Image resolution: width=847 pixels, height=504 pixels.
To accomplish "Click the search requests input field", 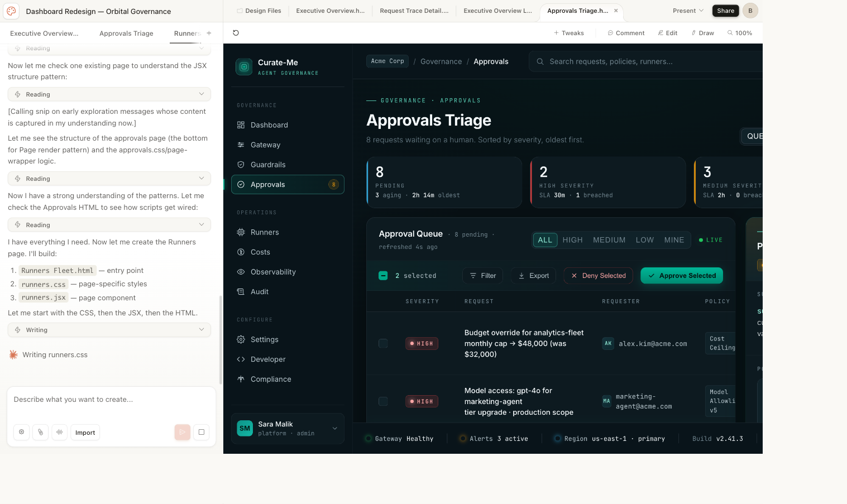I will click(x=648, y=61).
